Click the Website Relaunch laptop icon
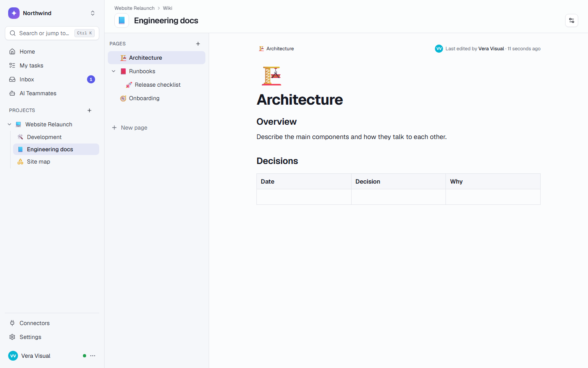This screenshot has height=368, width=588. point(18,124)
